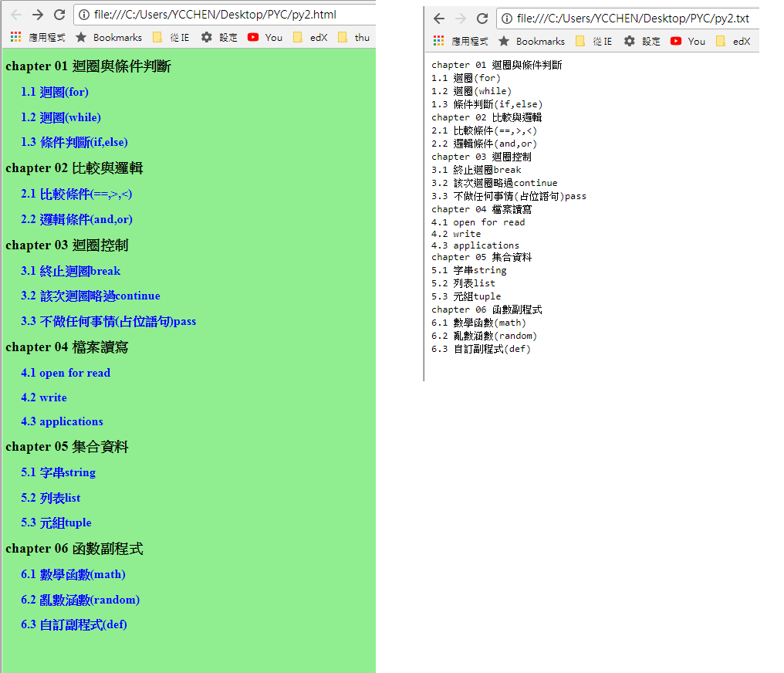Open the edX bookmark folder in py2.txt window

point(733,41)
